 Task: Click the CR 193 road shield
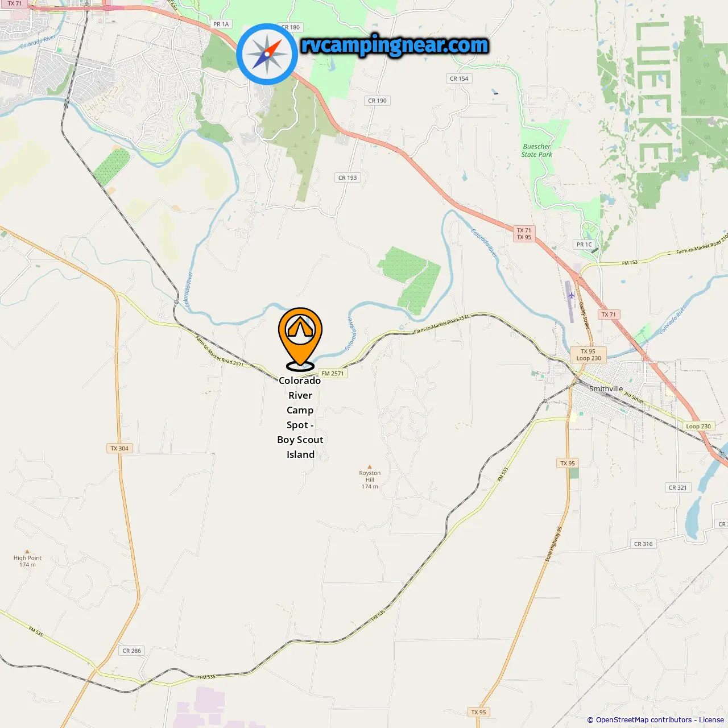348,177
